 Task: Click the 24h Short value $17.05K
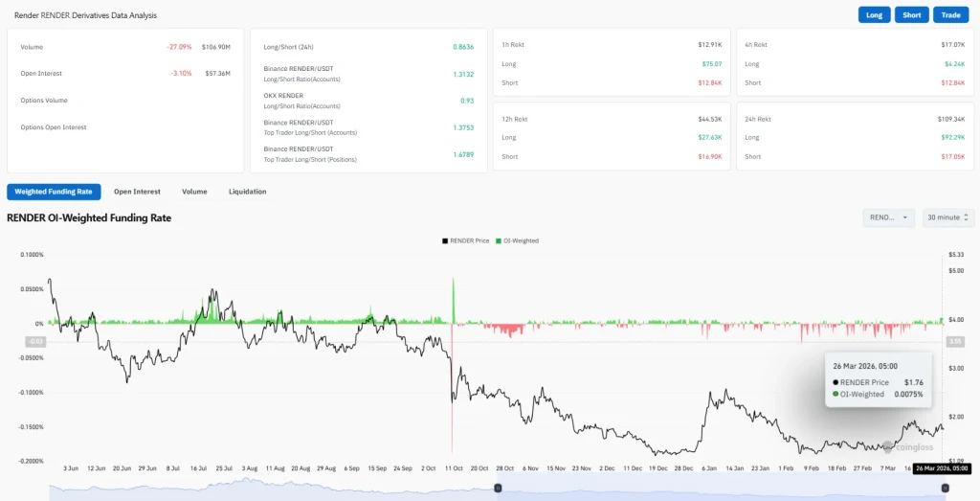pos(953,156)
